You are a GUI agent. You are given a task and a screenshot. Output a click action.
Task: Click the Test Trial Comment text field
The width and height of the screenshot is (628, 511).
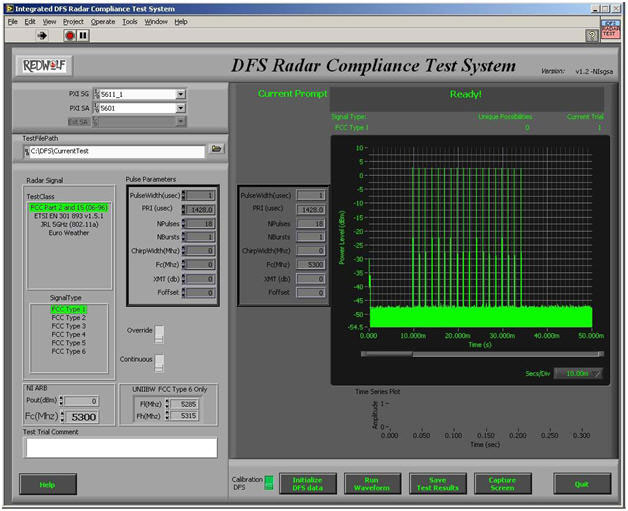click(x=121, y=448)
